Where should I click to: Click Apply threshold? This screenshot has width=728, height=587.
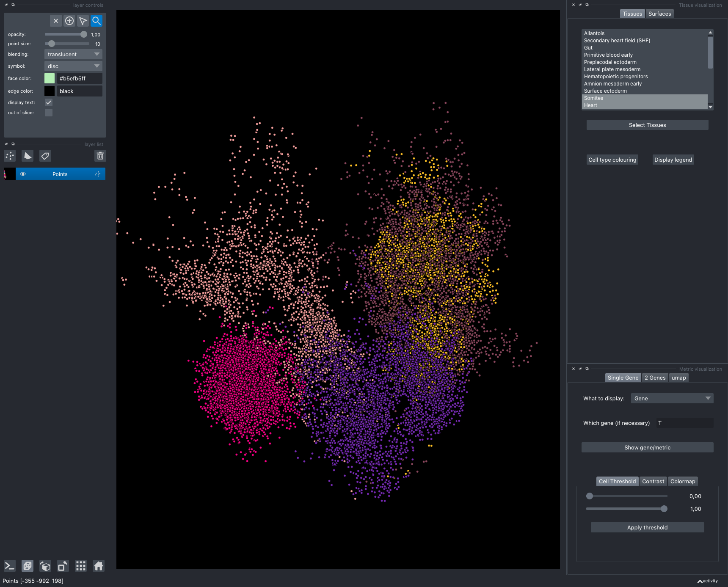coord(647,527)
